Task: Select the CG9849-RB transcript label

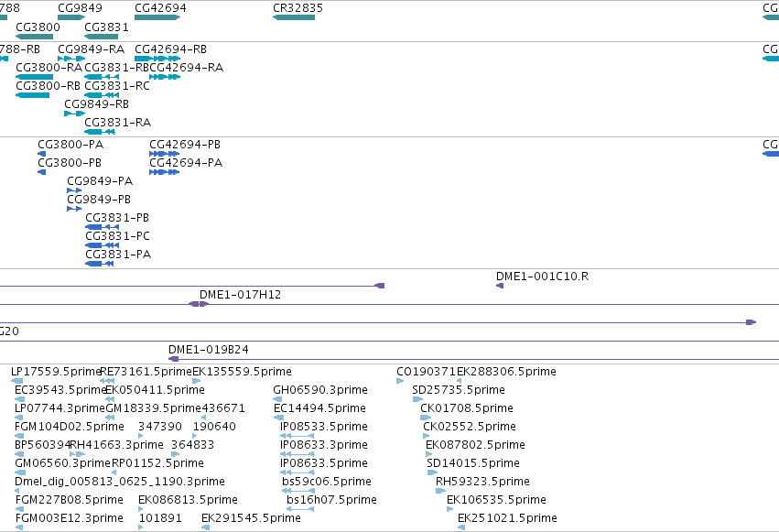Action: tap(96, 104)
